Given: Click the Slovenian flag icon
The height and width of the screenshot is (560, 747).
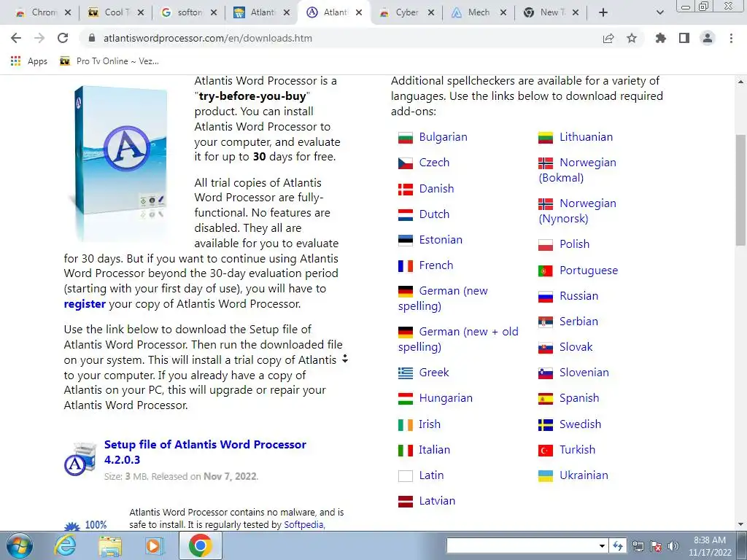Looking at the screenshot, I should [546, 373].
